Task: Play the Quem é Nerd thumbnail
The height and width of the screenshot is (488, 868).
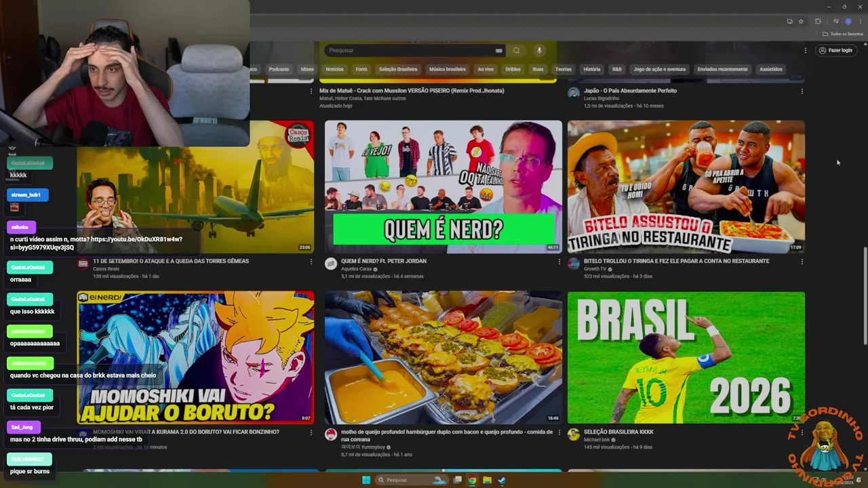Action: 443,187
